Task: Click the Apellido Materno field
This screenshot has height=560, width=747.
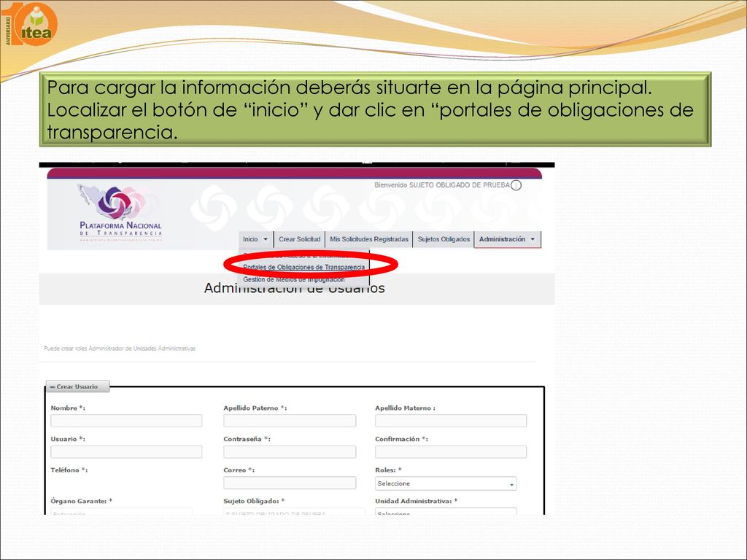Action: [451, 421]
